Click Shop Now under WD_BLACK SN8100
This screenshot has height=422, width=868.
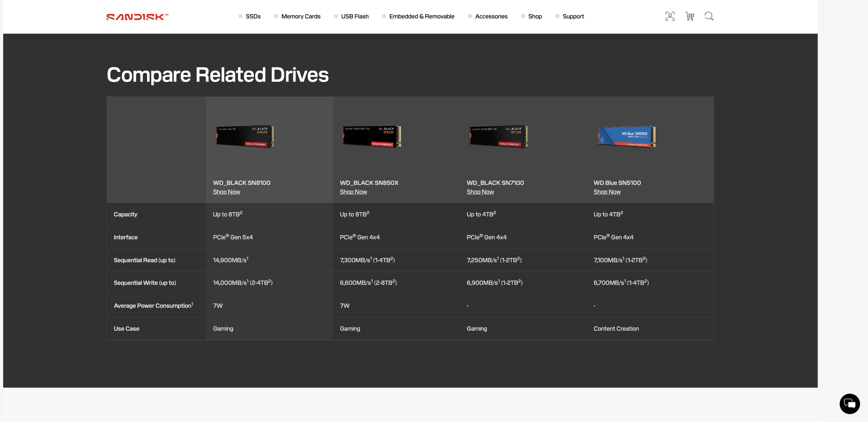point(226,192)
